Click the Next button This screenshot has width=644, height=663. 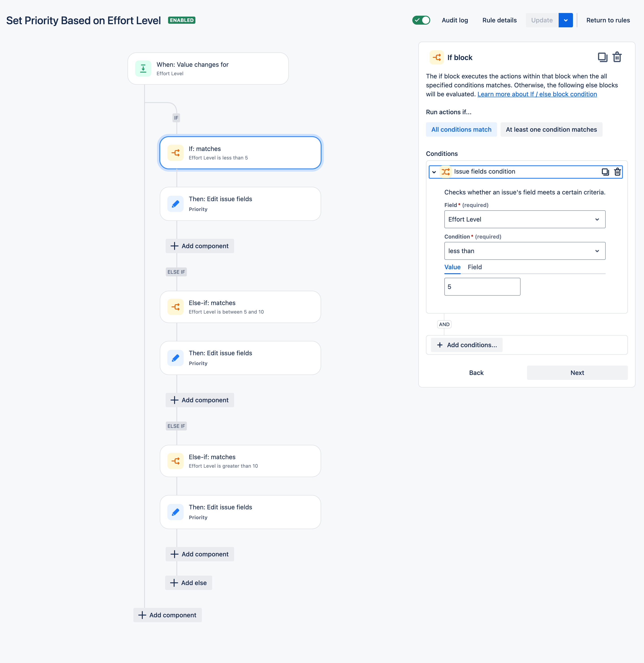577,373
